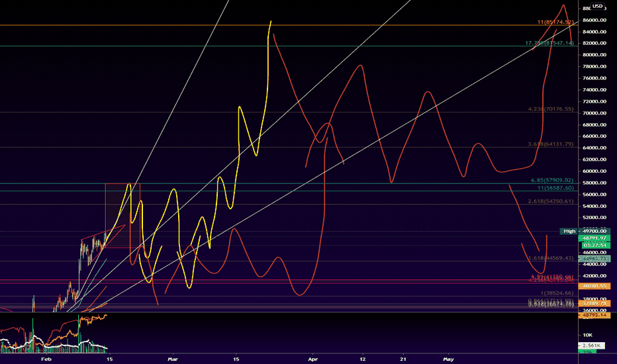Click the orange 48793.14 indicator value tag
Image resolution: width=617 pixels, height=364 pixels.
(x=594, y=315)
